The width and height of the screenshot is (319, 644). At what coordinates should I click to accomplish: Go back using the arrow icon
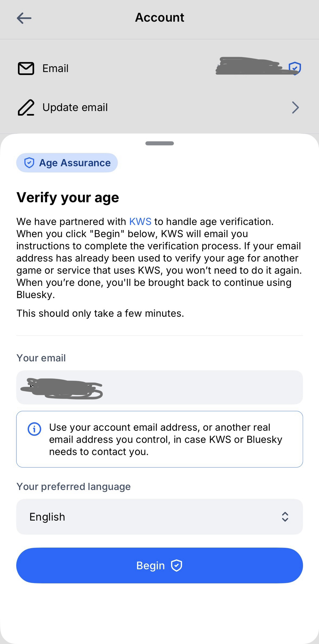click(24, 18)
